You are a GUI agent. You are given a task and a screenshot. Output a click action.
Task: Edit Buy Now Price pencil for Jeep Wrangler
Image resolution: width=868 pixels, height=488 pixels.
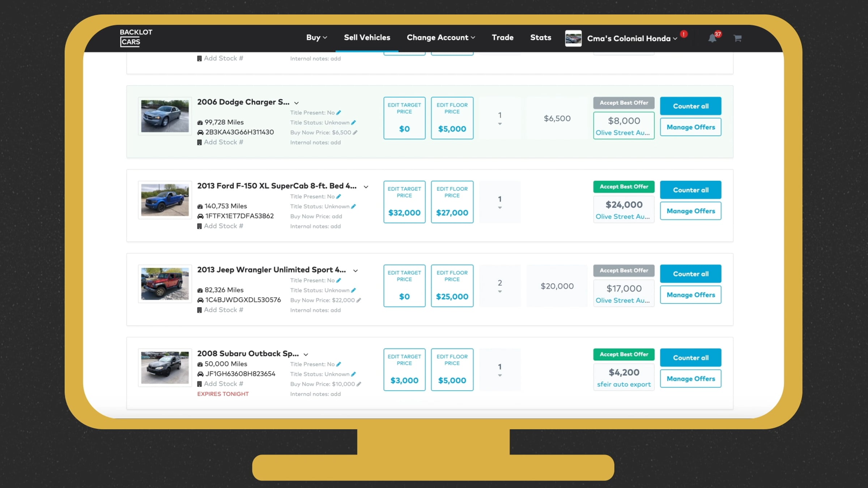pyautogui.click(x=359, y=300)
